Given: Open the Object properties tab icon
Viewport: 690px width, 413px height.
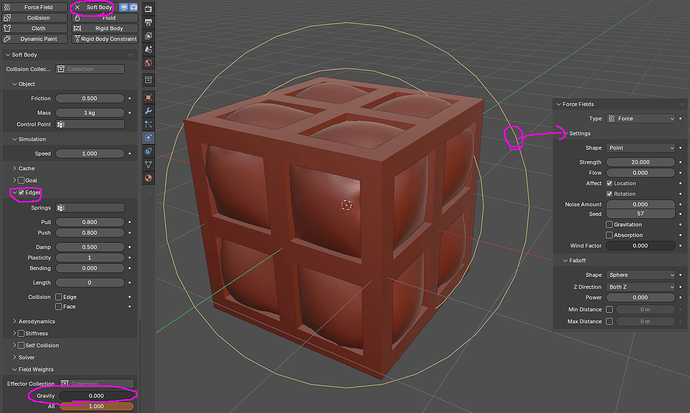Looking at the screenshot, I should tap(148, 97).
